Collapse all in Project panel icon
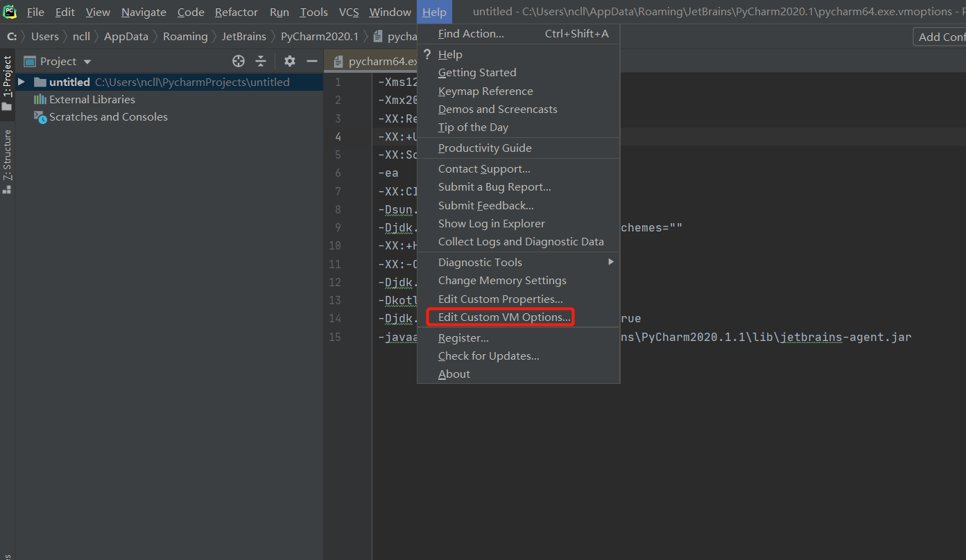This screenshot has width=966, height=560. pos(261,61)
